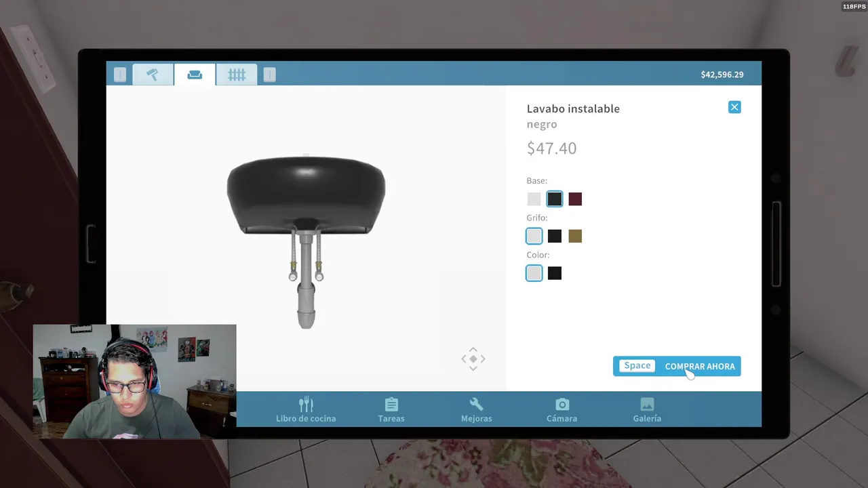Pick the black Grifo swatch
Viewport: 868px width, 488px height.
pyautogui.click(x=555, y=236)
